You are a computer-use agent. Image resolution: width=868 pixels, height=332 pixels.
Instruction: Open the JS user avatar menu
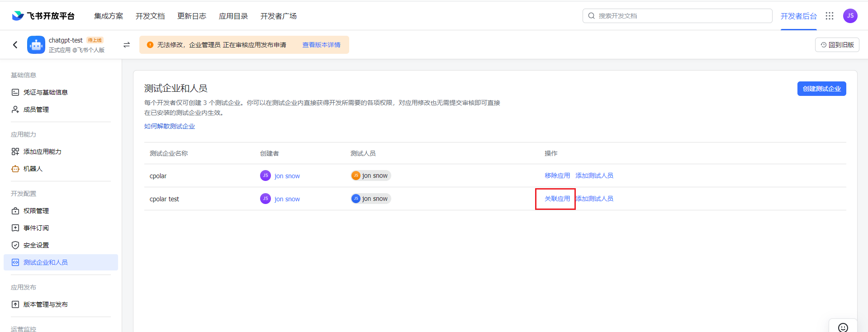pyautogui.click(x=850, y=16)
